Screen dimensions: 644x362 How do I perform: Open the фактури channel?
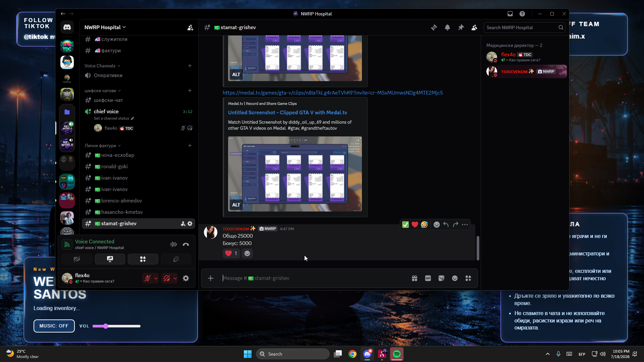coord(139,51)
